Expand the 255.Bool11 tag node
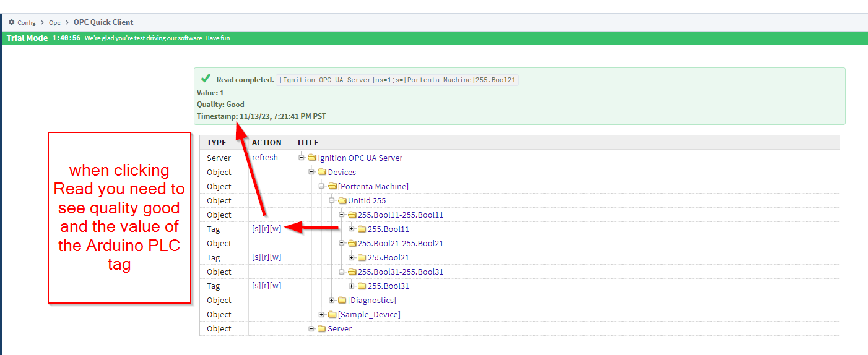868x355 pixels. click(351, 229)
